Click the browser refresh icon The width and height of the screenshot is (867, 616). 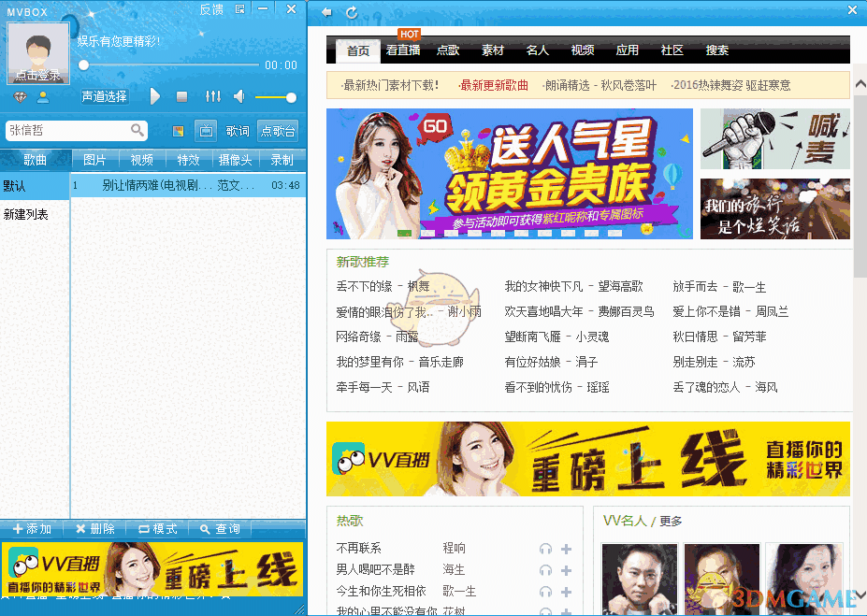[x=352, y=12]
